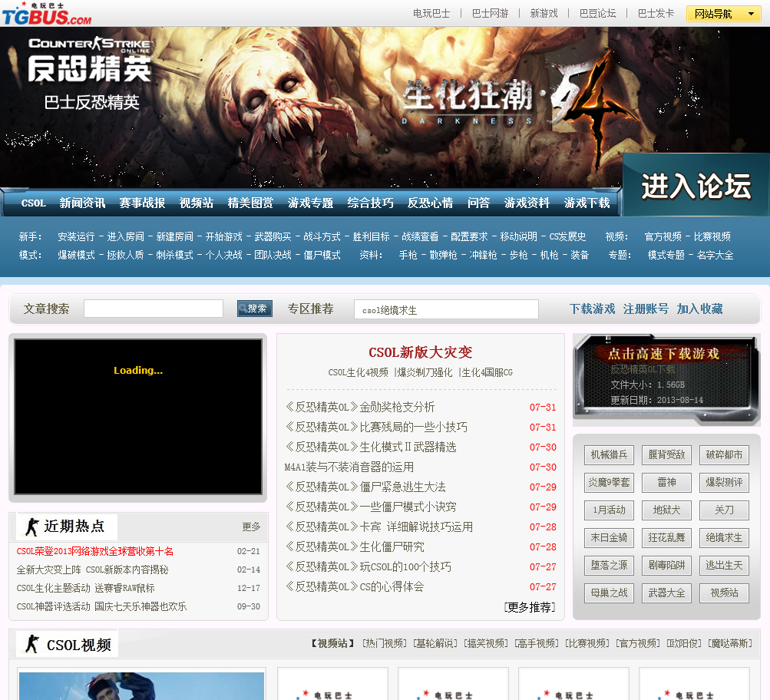Click the 雷神 tag button
This screenshot has width=770, height=700.
coord(666,483)
